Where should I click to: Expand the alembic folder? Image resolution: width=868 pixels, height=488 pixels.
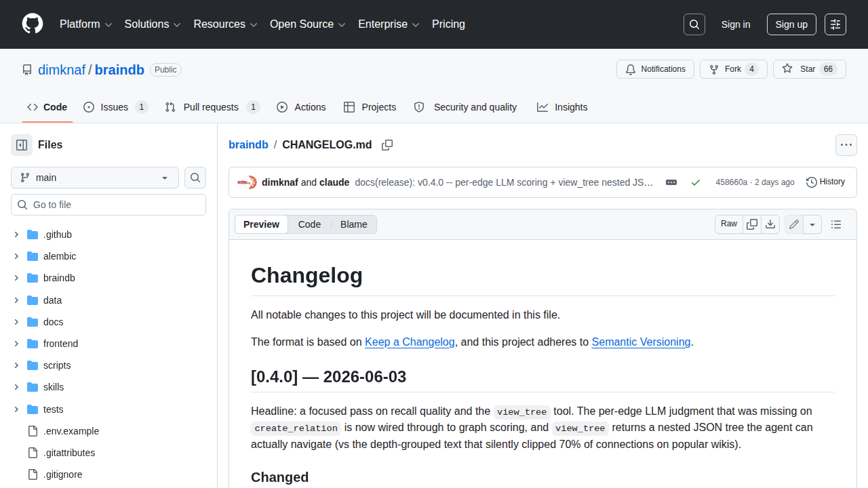[x=16, y=256]
